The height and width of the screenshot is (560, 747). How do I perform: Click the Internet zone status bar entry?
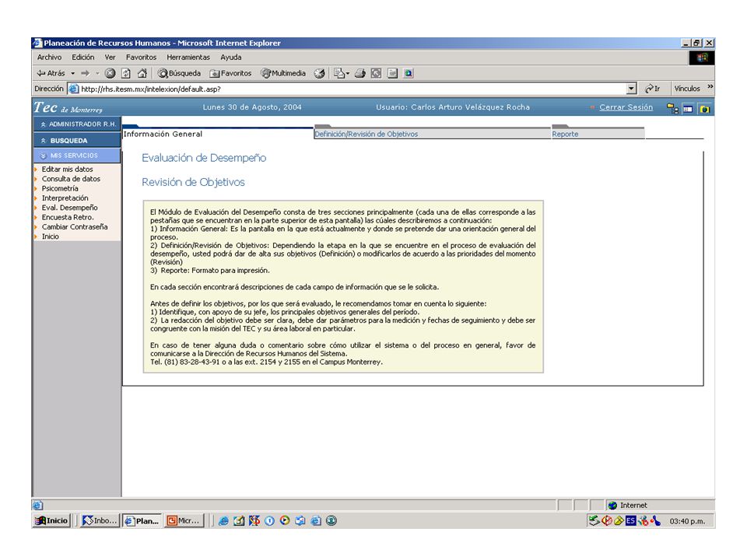click(x=660, y=506)
